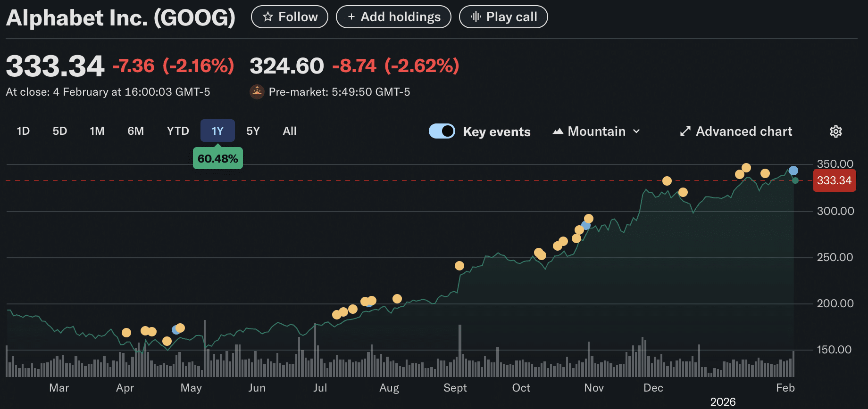Viewport: 868px width, 409px height.
Task: Click the Sept month label
Action: [455, 388]
